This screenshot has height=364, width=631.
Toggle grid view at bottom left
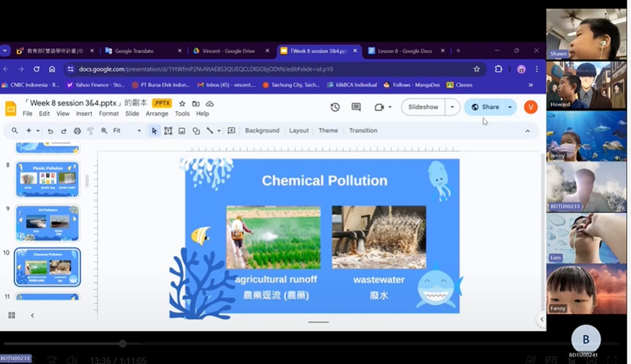click(x=12, y=315)
